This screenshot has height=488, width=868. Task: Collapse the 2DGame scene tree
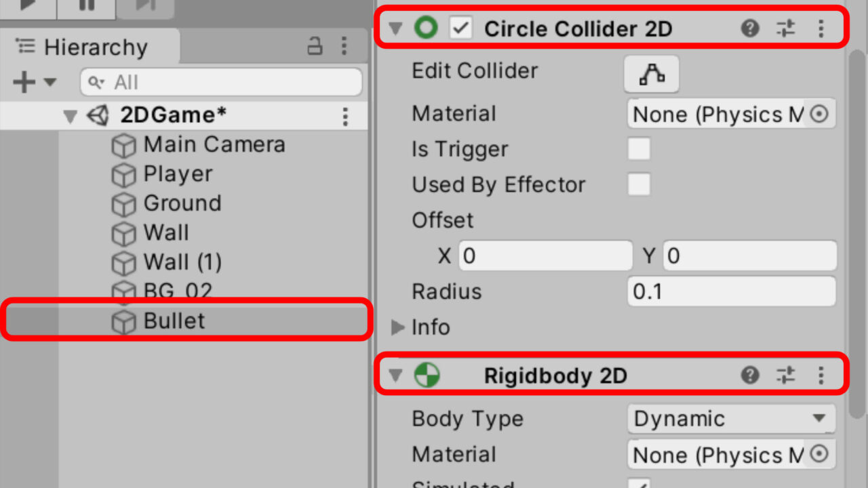pyautogui.click(x=70, y=117)
